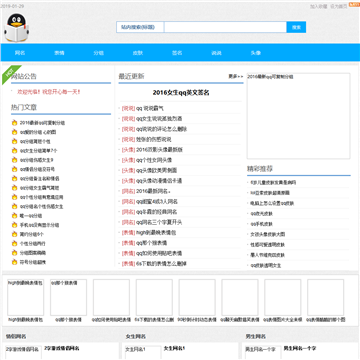Open the 表情 navigation tab
This screenshot has width=360, height=360.
click(x=59, y=53)
